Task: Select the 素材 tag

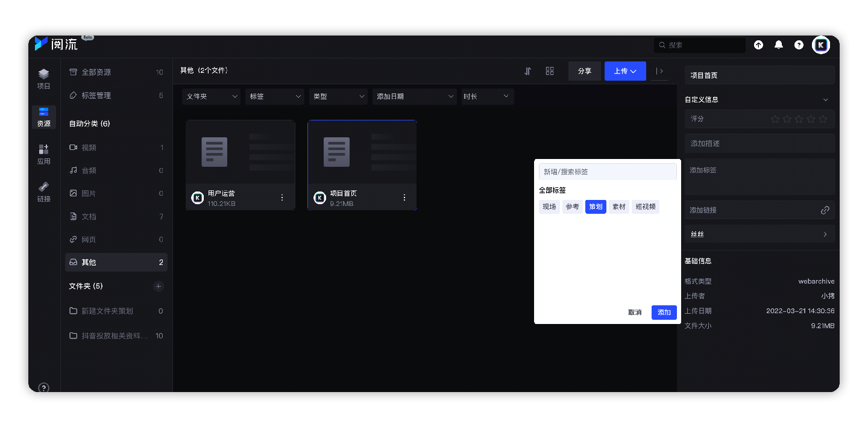Action: pos(619,207)
